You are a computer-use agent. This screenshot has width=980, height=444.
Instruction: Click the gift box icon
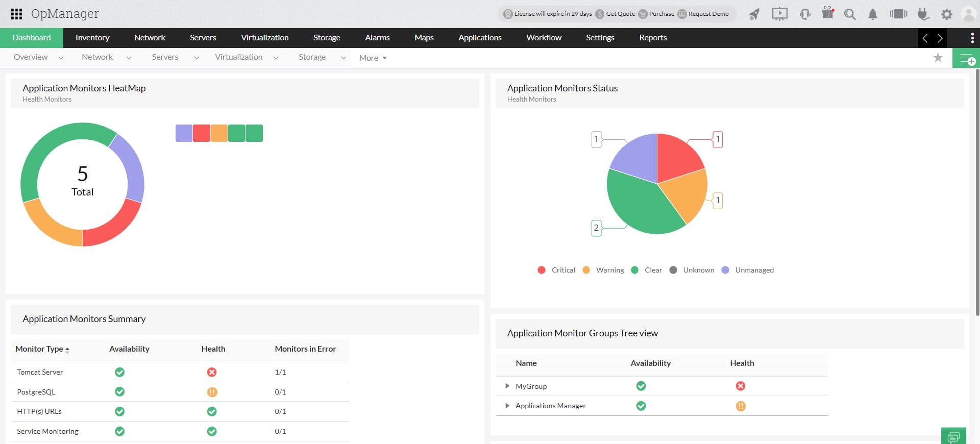pyautogui.click(x=827, y=13)
